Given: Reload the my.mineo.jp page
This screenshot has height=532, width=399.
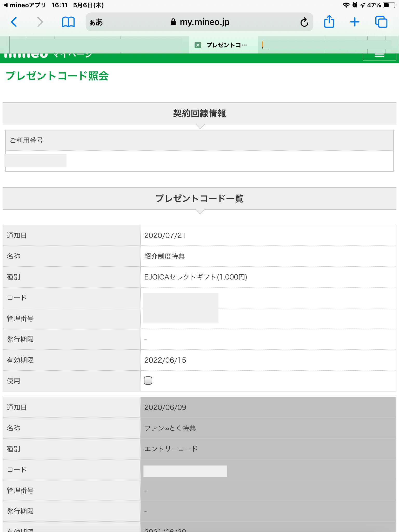Looking at the screenshot, I should click(304, 23).
